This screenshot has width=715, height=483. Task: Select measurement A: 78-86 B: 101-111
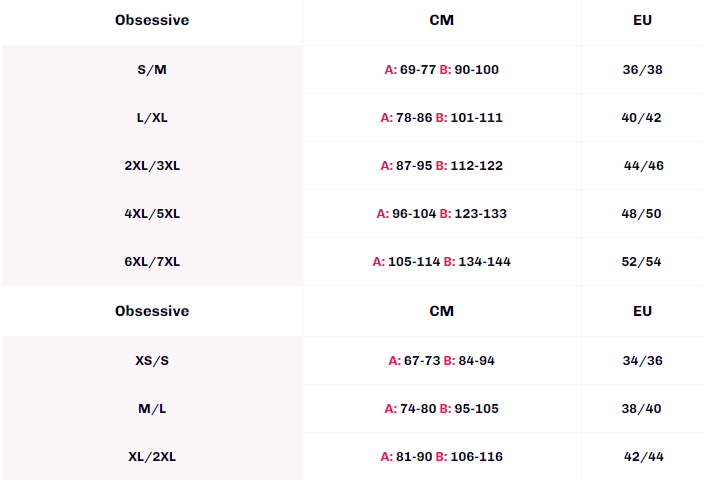pos(442,118)
